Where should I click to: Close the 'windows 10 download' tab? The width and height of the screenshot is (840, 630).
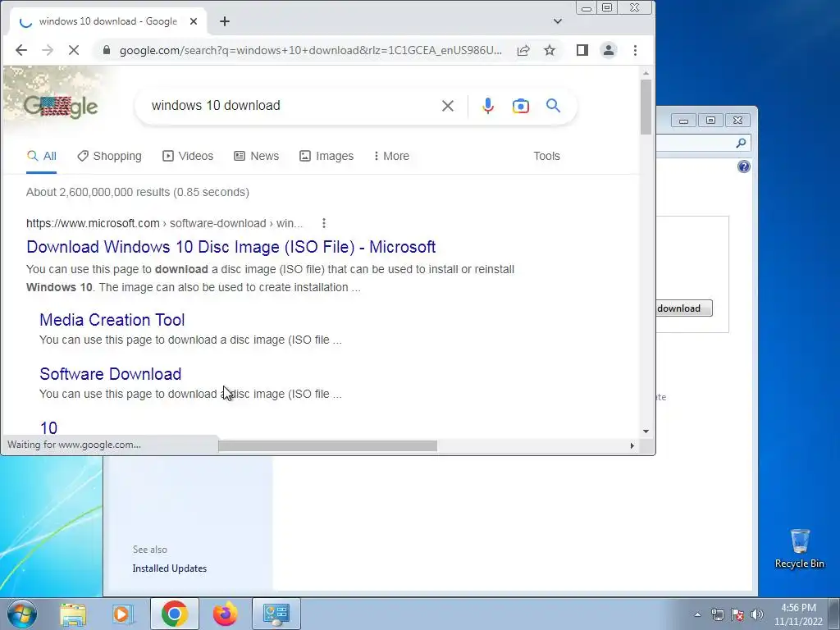pos(194,21)
